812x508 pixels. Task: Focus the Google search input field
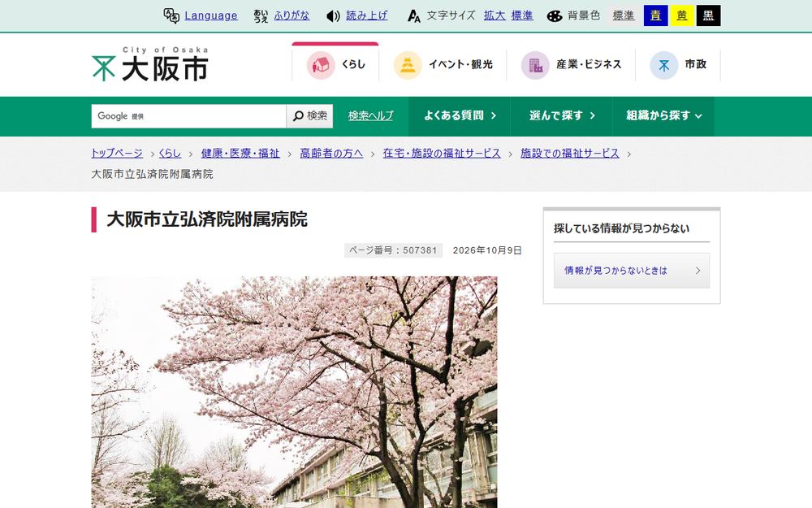pos(188,116)
